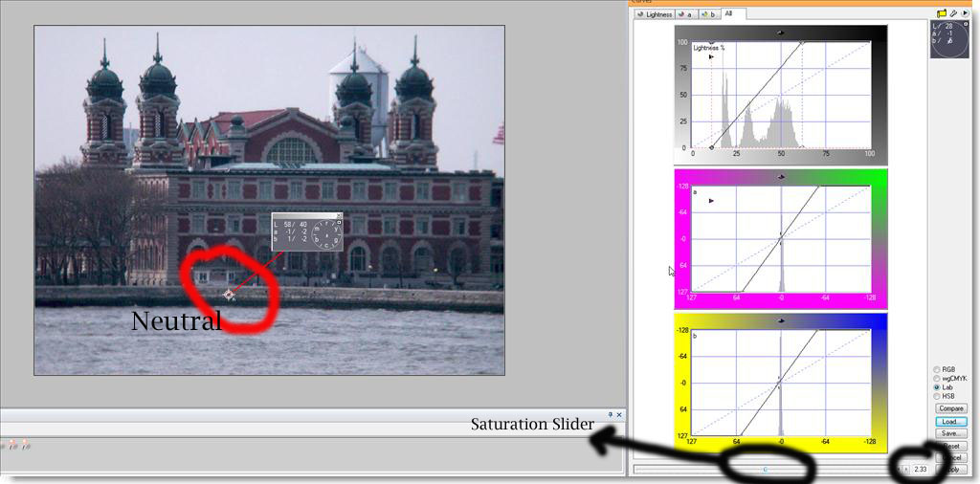The height and width of the screenshot is (484, 980).
Task: Click the 'Lightness %' label in the graph
Action: click(709, 48)
